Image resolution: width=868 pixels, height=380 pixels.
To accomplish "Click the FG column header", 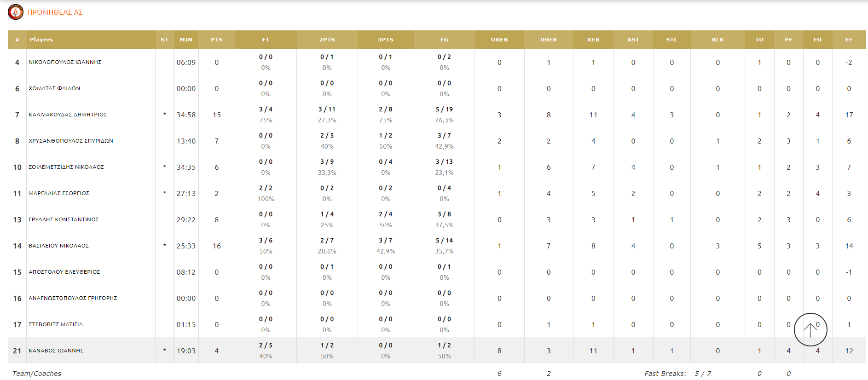I will tap(444, 40).
